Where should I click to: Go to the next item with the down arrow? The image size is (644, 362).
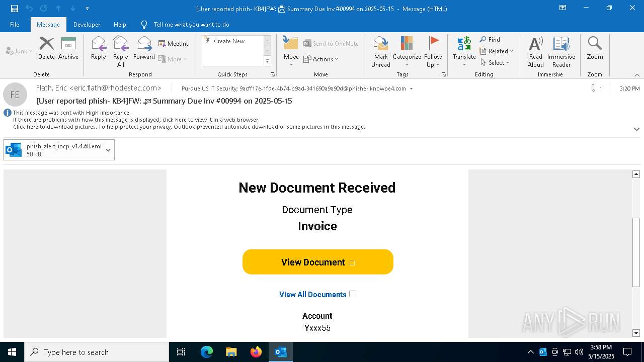73,9
